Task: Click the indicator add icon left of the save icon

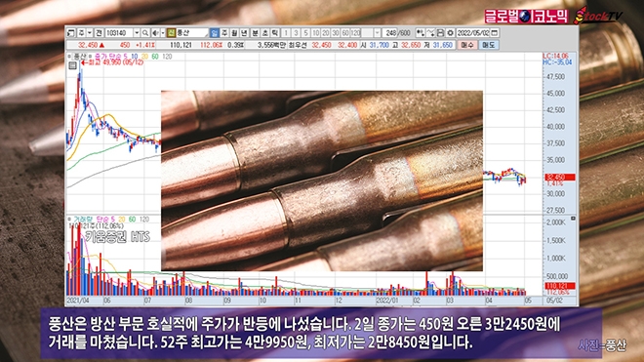Action: point(431,33)
